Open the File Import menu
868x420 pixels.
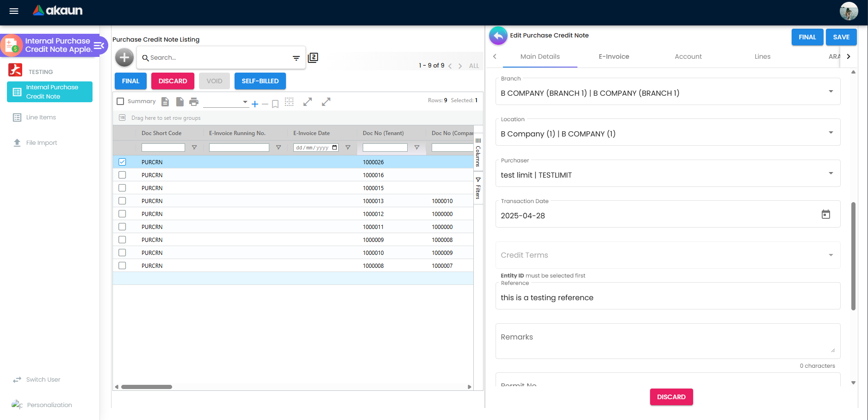pos(41,143)
